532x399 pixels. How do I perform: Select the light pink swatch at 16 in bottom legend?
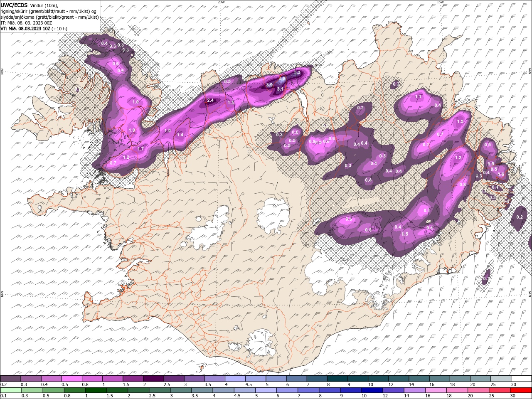pyautogui.click(x=436, y=390)
